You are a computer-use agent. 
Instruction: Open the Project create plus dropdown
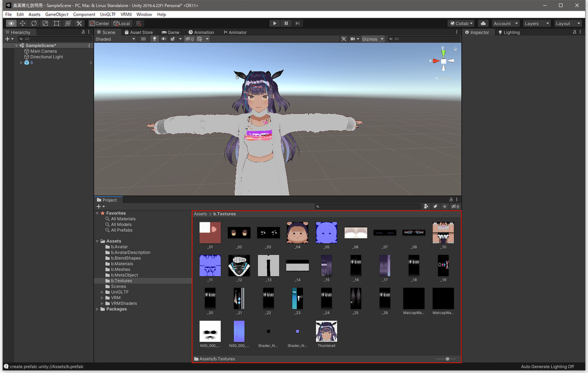click(x=100, y=207)
